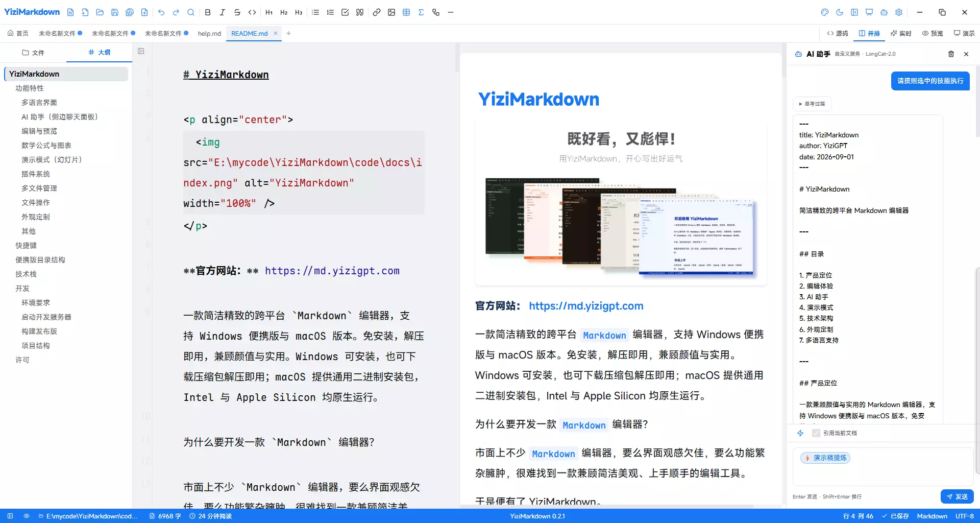Insert a hyperlink via toolbar

377,12
